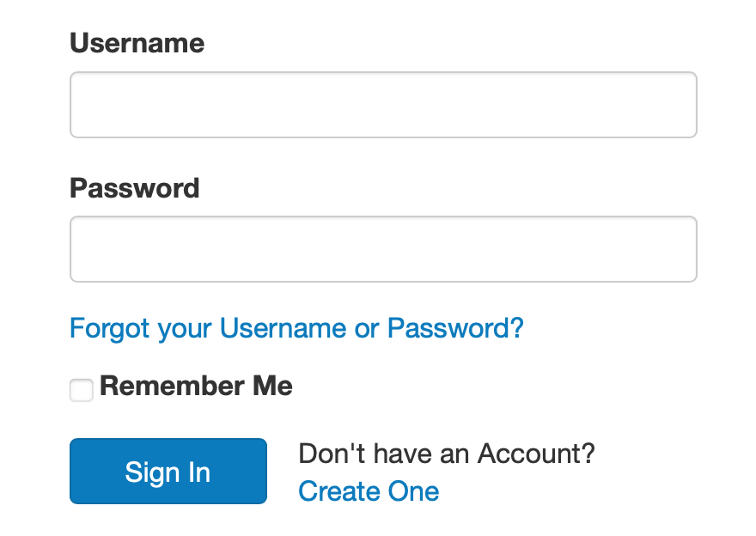Focus the text box under Password
The width and height of the screenshot is (756, 536).
click(x=382, y=249)
